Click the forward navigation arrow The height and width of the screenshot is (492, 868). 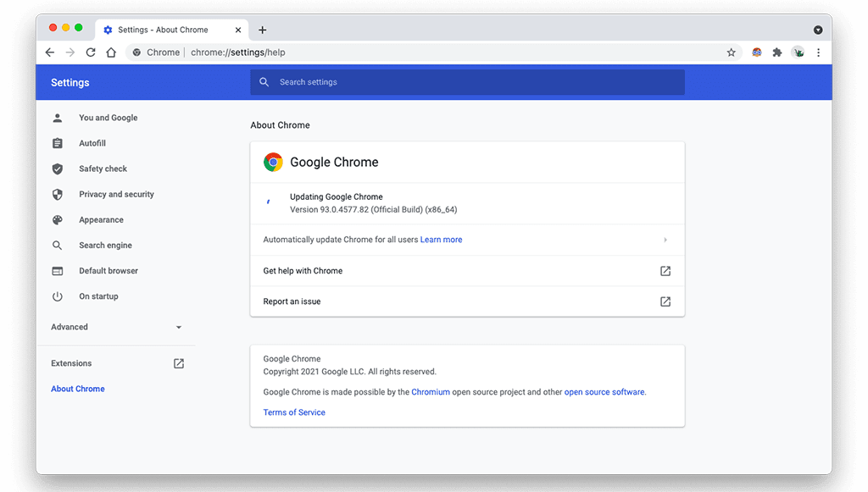tap(70, 53)
